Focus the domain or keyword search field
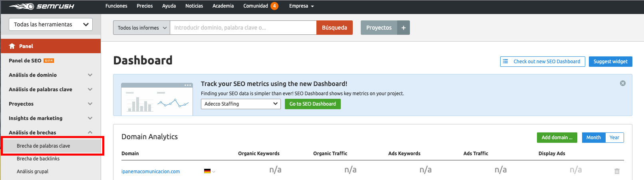 [243, 28]
